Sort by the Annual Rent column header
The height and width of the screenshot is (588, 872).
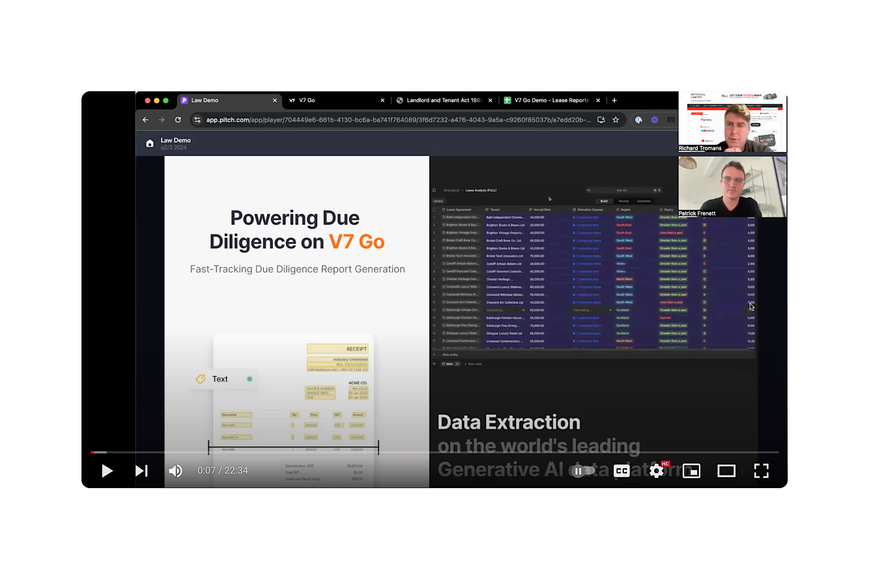(542, 210)
